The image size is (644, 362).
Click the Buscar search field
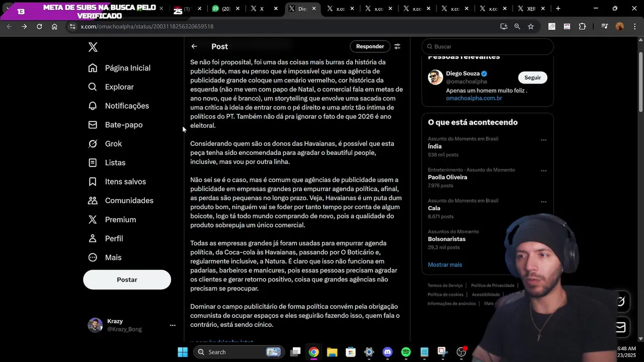tap(488, 46)
